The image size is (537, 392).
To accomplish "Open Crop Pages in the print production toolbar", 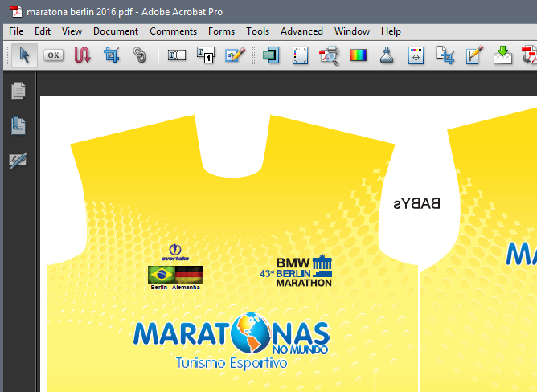I will point(445,55).
